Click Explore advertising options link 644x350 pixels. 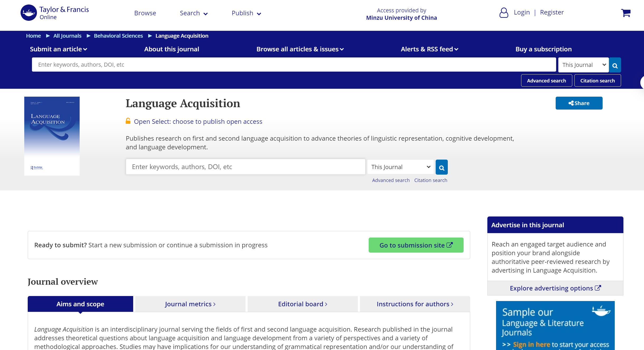tap(555, 288)
